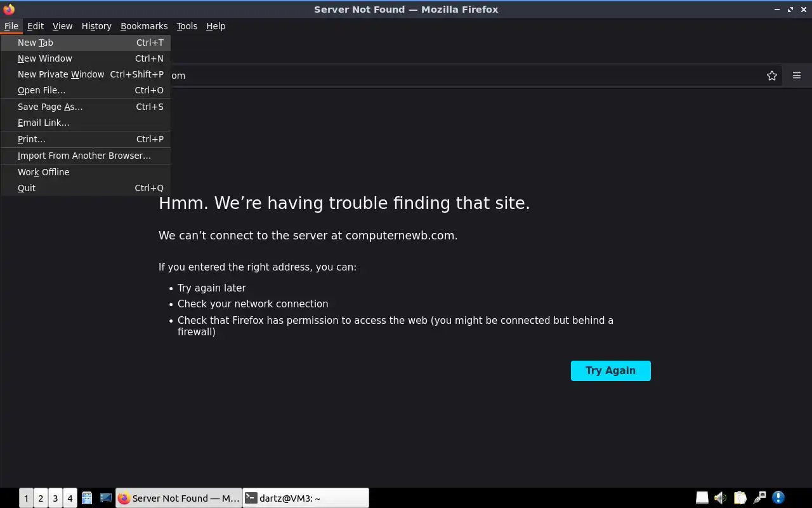Viewport: 812px width, 508px height.
Task: Choose Import From Another Browser...
Action: 86,156
